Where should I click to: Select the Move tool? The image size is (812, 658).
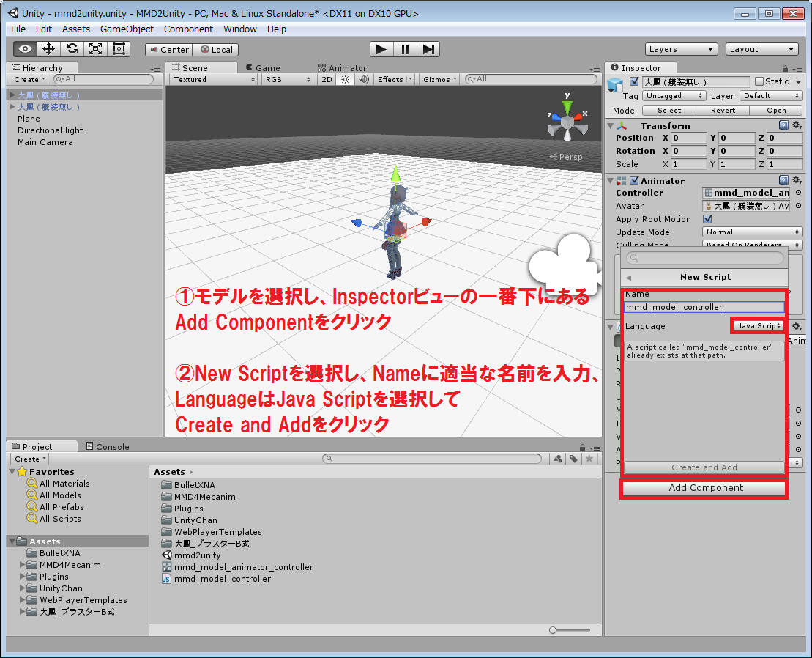[x=48, y=49]
